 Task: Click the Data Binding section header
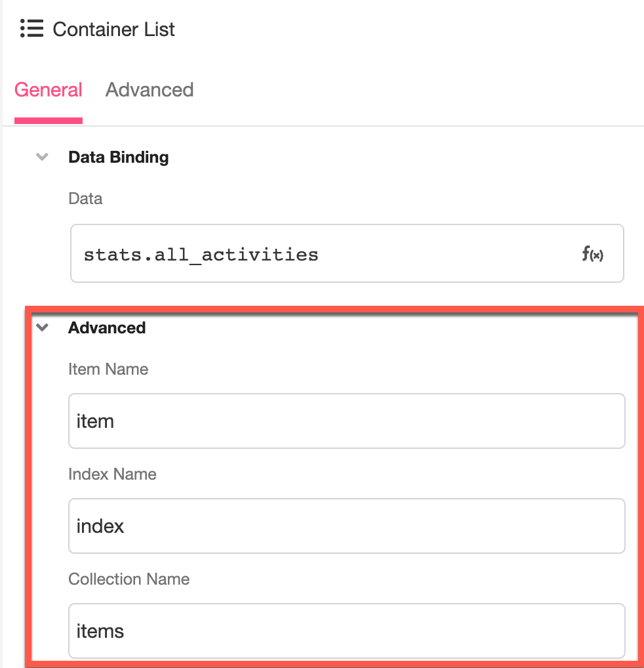pos(118,157)
